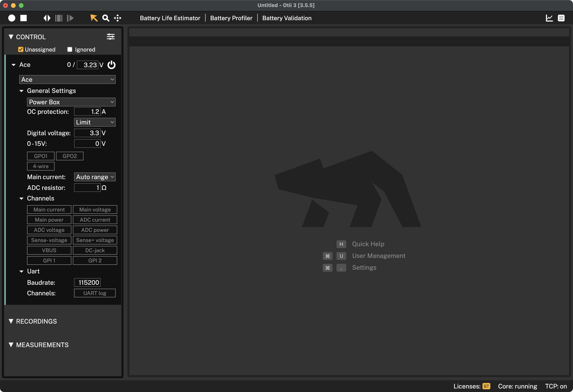The width and height of the screenshot is (573, 392).
Task: Edit the main voltage 3.23 field
Action: pos(88,65)
